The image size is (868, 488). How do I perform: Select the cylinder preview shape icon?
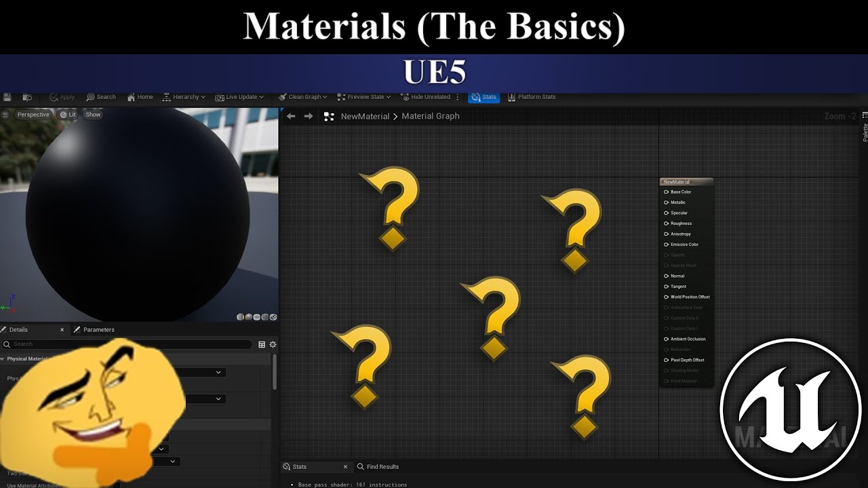[x=241, y=317]
